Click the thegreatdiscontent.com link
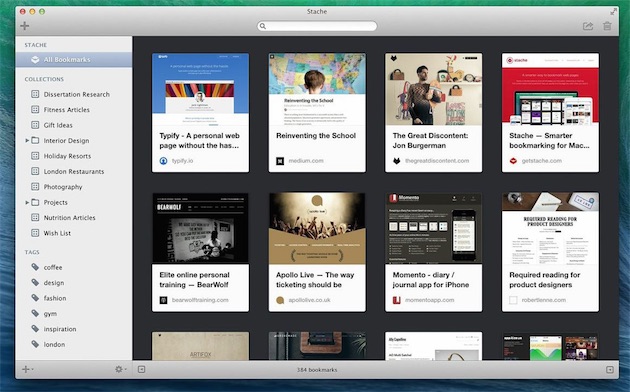Screen dimensions: 630x392 pos(437,161)
